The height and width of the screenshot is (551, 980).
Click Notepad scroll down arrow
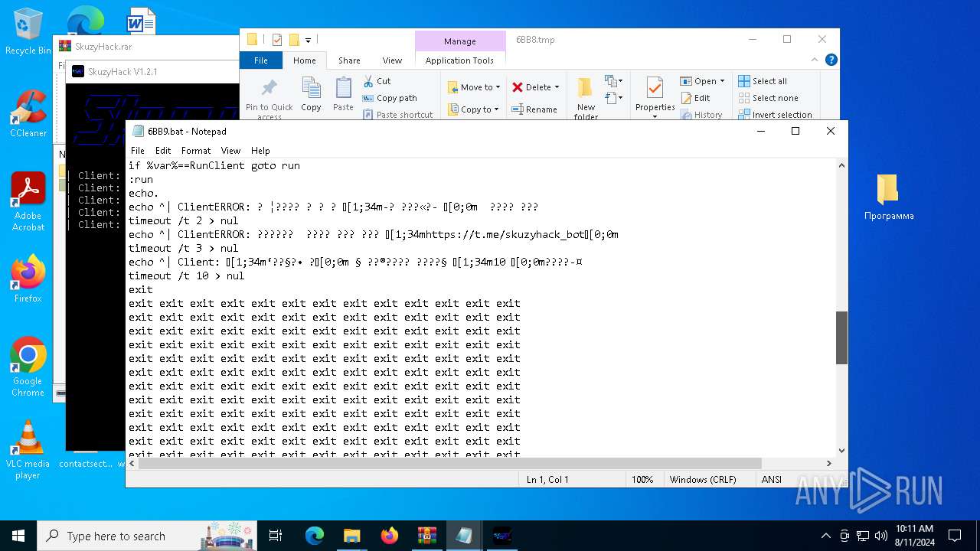[841, 451]
